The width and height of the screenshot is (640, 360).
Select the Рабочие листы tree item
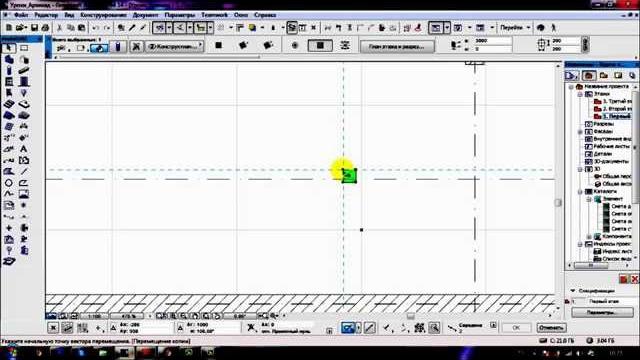coord(611,146)
